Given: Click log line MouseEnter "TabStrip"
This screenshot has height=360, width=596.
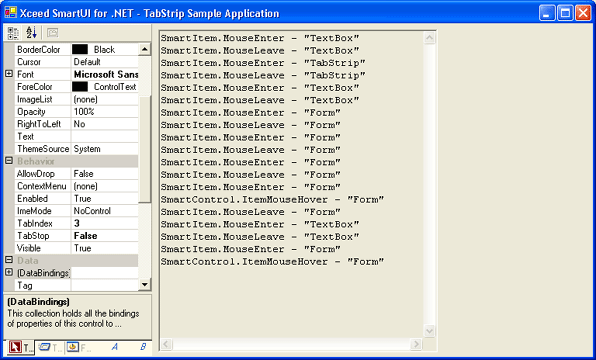Looking at the screenshot, I should coord(263,63).
